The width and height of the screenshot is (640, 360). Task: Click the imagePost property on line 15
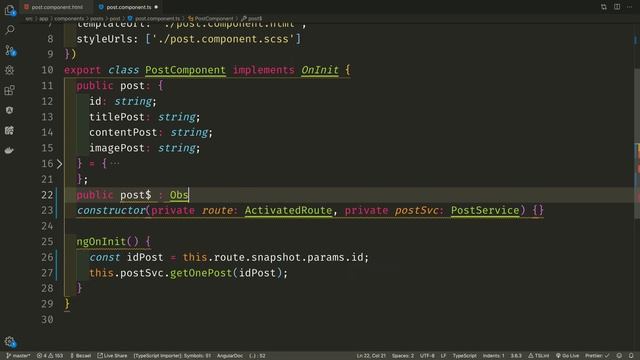117,148
